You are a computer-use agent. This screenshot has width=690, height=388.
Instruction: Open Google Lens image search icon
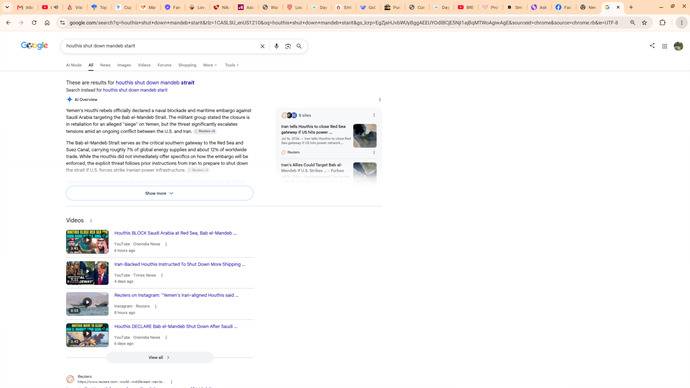tap(288, 46)
